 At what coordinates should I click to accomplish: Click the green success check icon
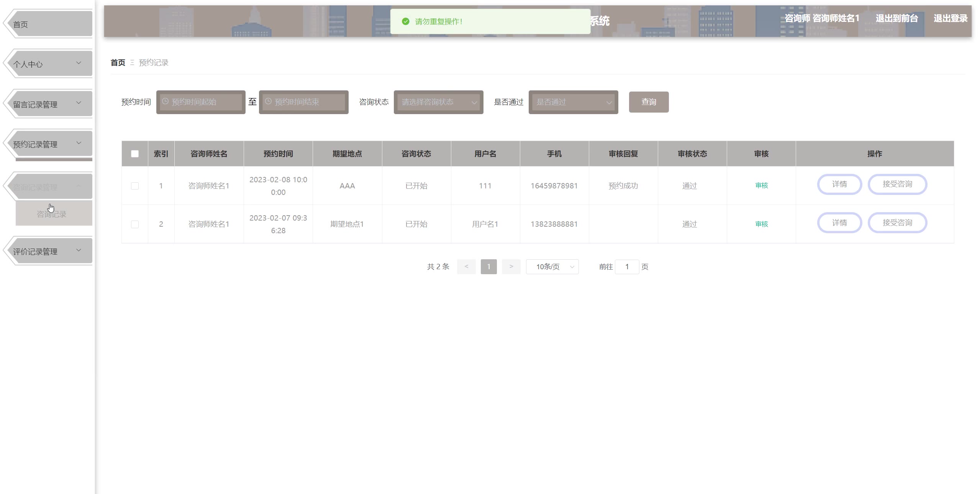point(405,21)
